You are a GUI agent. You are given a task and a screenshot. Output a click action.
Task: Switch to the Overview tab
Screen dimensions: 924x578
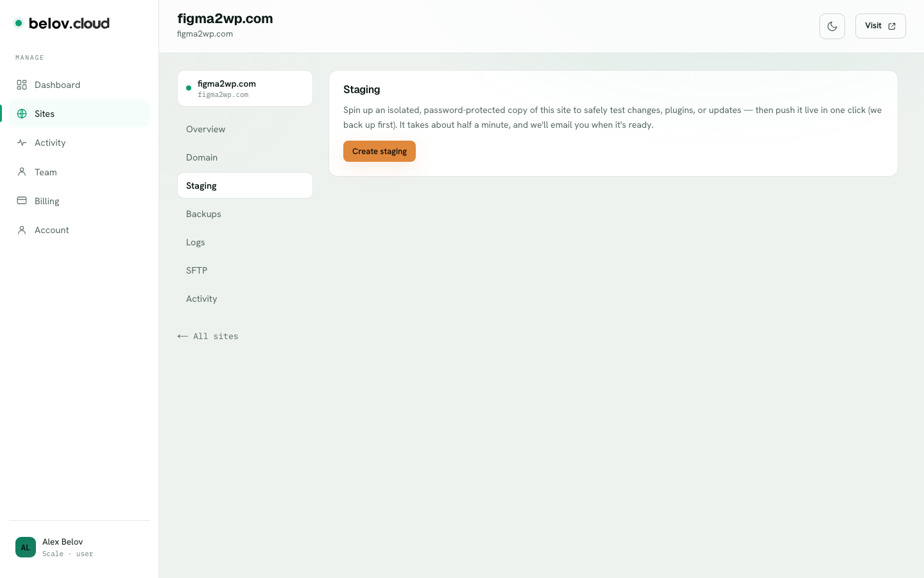245,129
